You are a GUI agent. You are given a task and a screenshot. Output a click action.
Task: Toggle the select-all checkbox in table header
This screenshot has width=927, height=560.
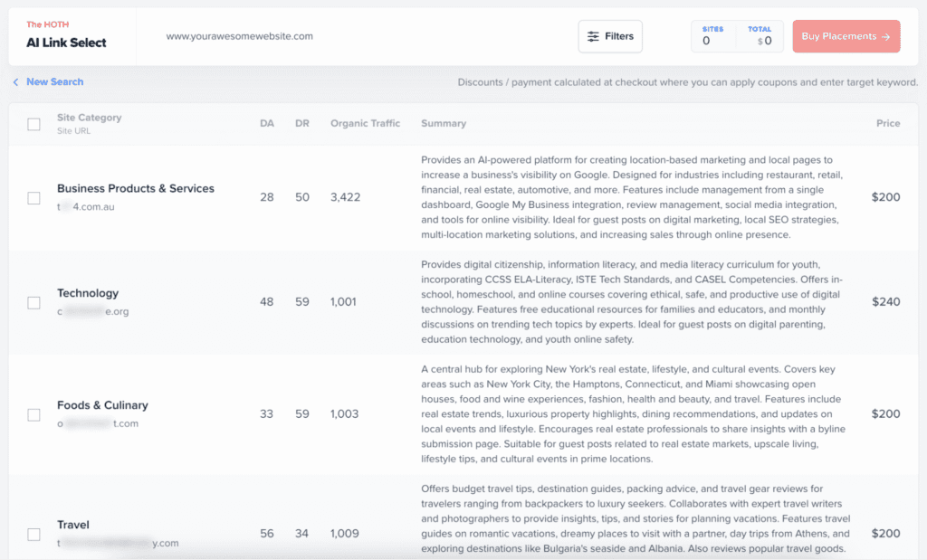pos(33,124)
